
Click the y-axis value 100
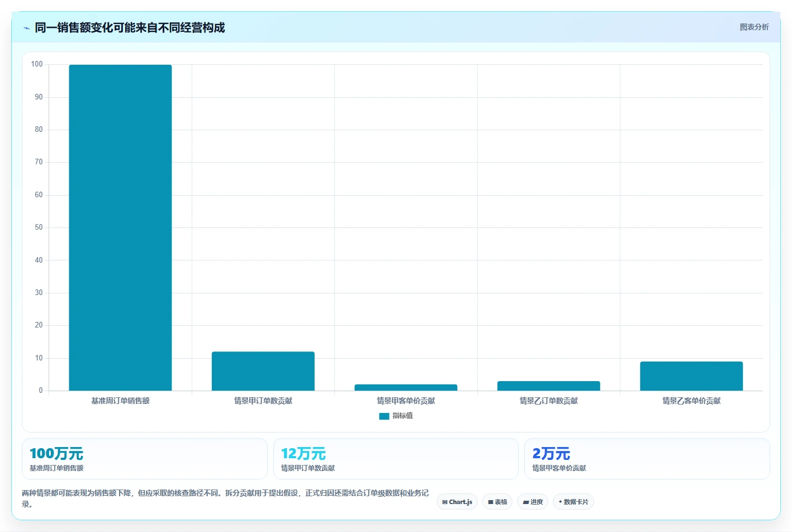[x=37, y=64]
